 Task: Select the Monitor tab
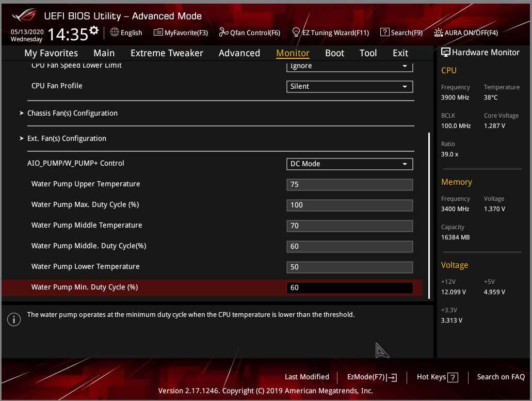[293, 53]
